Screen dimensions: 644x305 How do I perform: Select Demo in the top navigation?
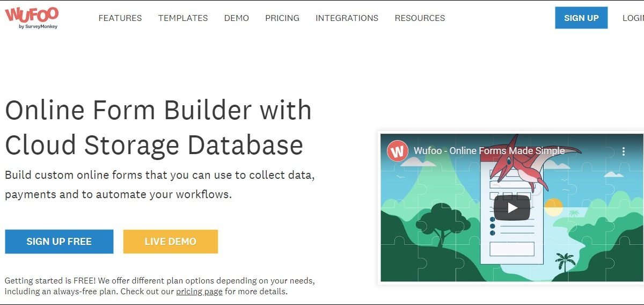point(237,18)
